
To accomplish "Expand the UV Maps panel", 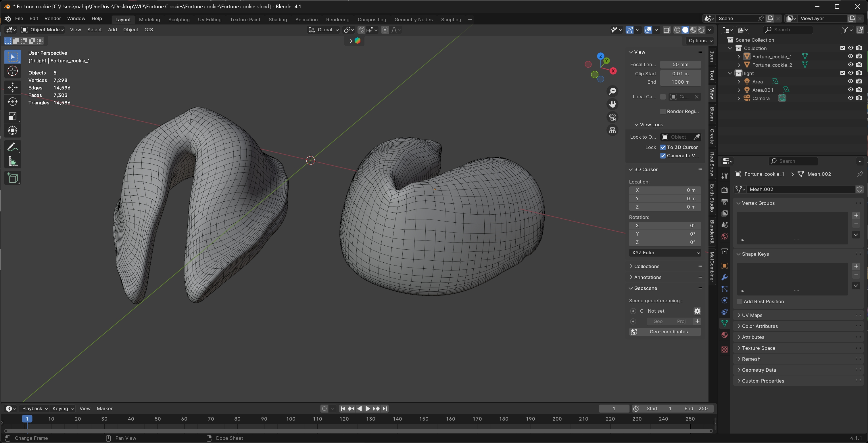I will click(x=752, y=315).
